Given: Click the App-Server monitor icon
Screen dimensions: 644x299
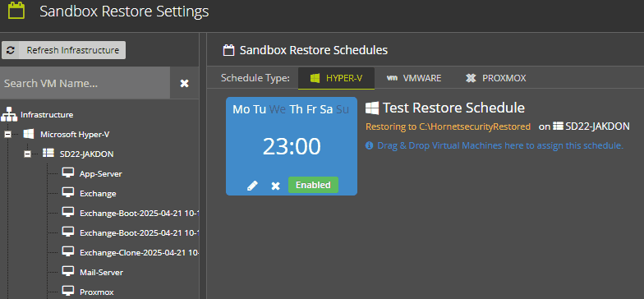Looking at the screenshot, I should coord(67,172).
